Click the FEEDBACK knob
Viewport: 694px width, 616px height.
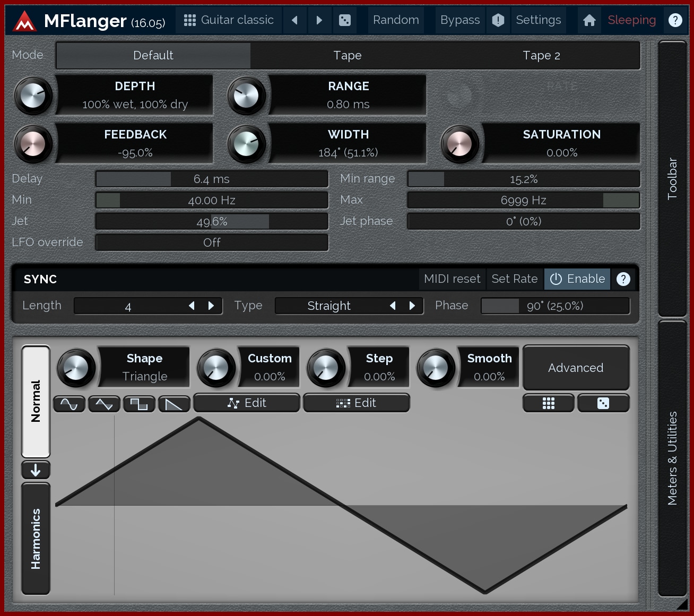(33, 144)
